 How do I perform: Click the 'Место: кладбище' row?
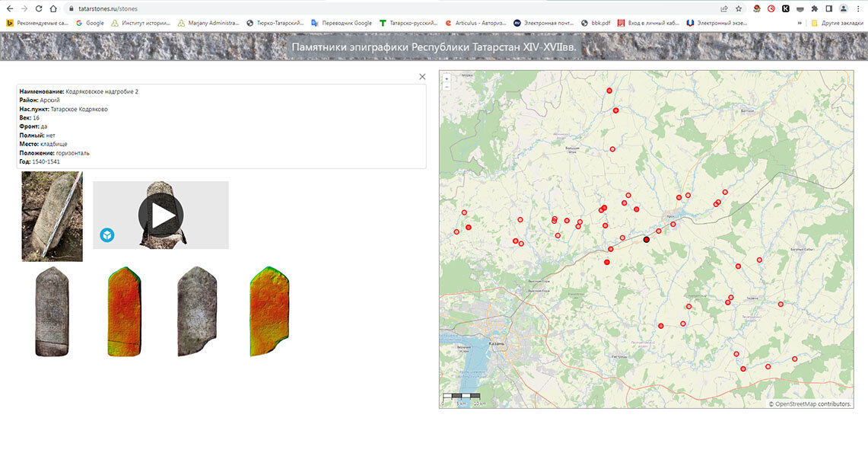(x=43, y=144)
